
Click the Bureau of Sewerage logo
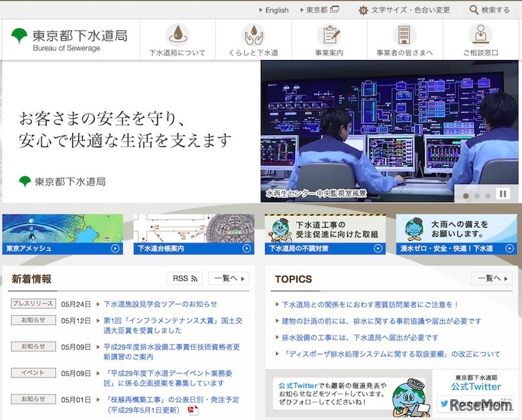(x=69, y=39)
